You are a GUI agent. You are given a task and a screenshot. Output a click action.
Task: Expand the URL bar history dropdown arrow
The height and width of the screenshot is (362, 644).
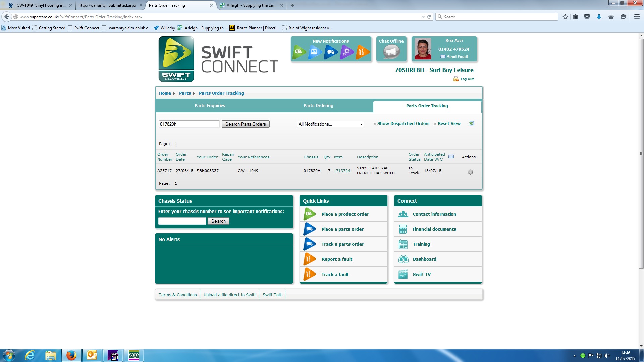423,17
